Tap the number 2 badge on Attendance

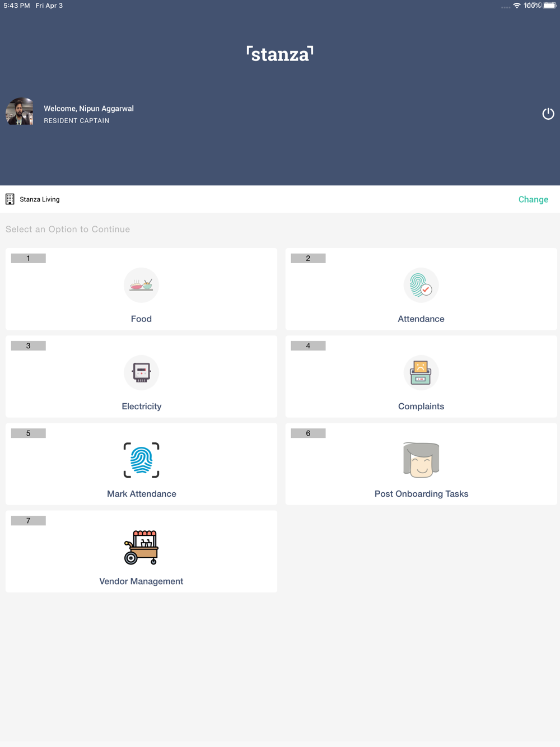pyautogui.click(x=308, y=258)
